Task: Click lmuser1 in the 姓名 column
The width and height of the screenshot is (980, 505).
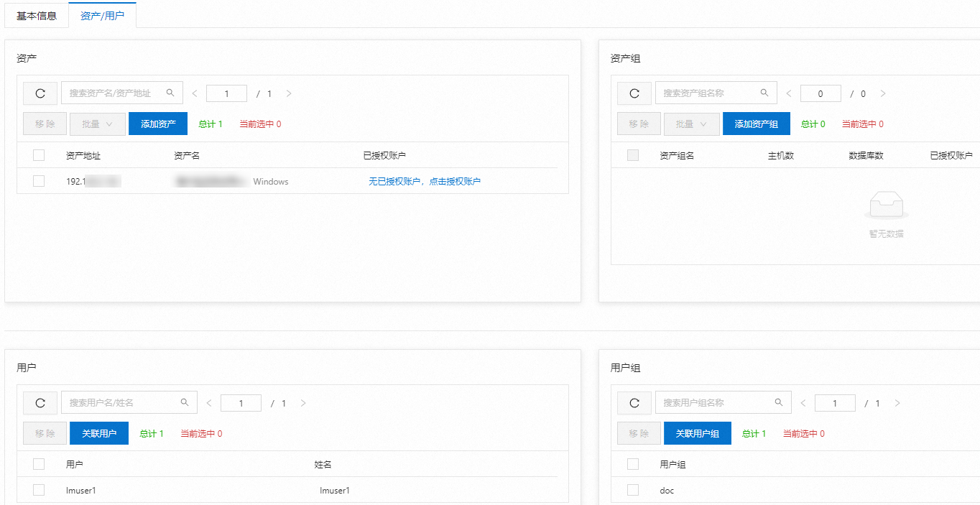Action: pyautogui.click(x=334, y=491)
